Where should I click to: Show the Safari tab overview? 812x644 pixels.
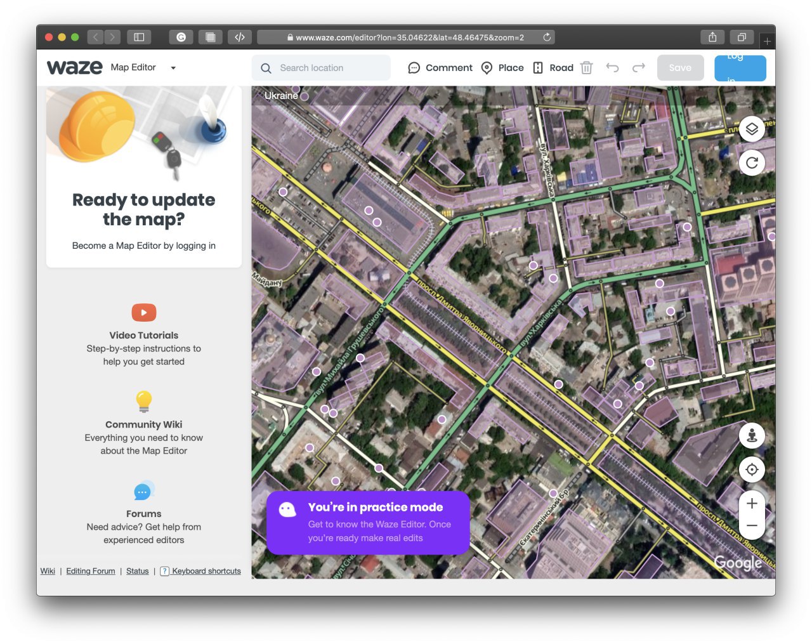[742, 37]
